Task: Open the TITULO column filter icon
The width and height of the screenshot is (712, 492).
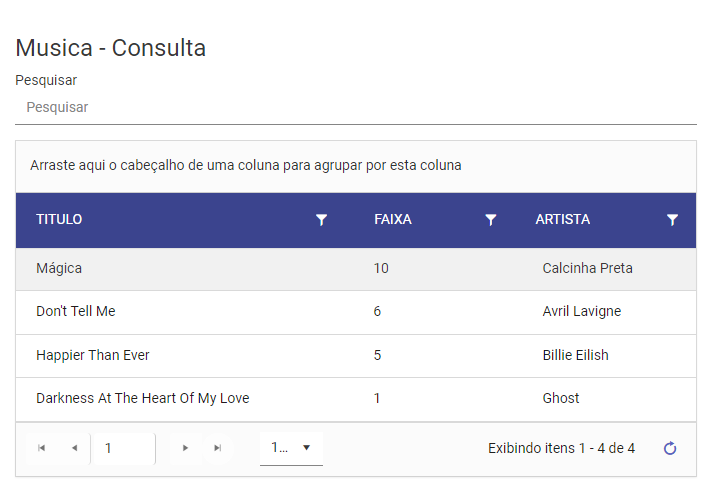Action: (x=321, y=220)
